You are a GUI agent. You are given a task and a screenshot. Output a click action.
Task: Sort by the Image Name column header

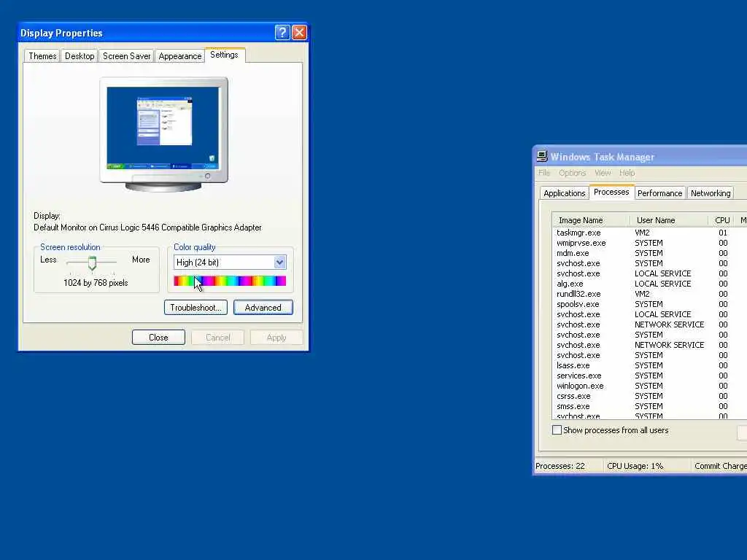click(x=589, y=220)
